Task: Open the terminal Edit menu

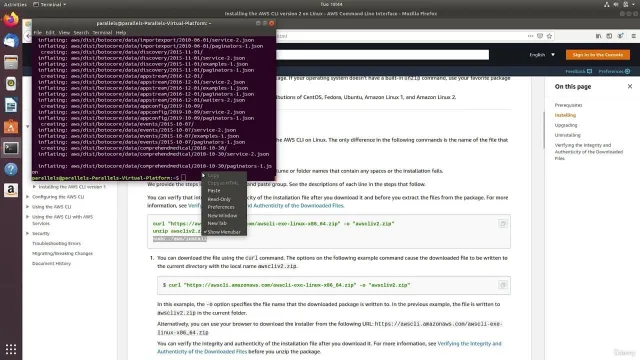Action: pyautogui.click(x=50, y=32)
